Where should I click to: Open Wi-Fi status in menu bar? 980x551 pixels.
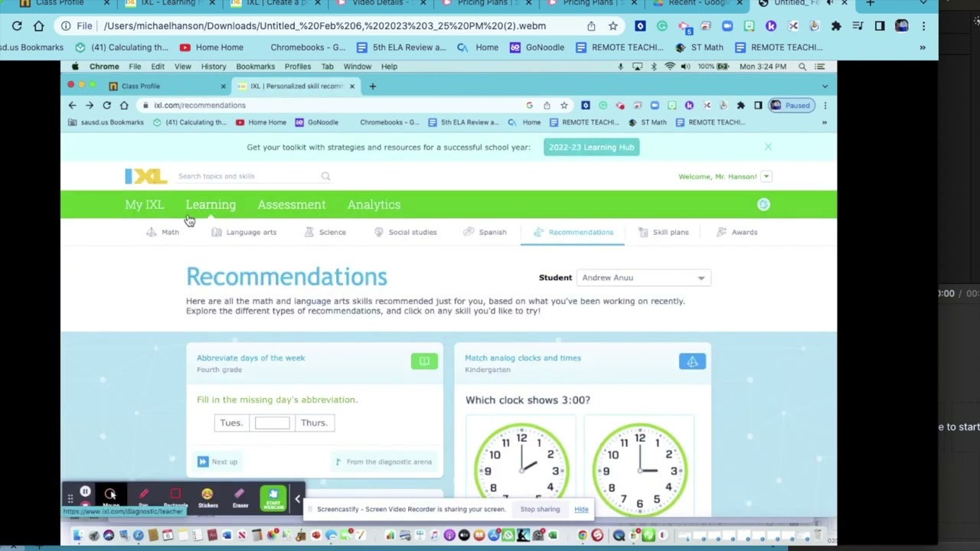click(670, 67)
